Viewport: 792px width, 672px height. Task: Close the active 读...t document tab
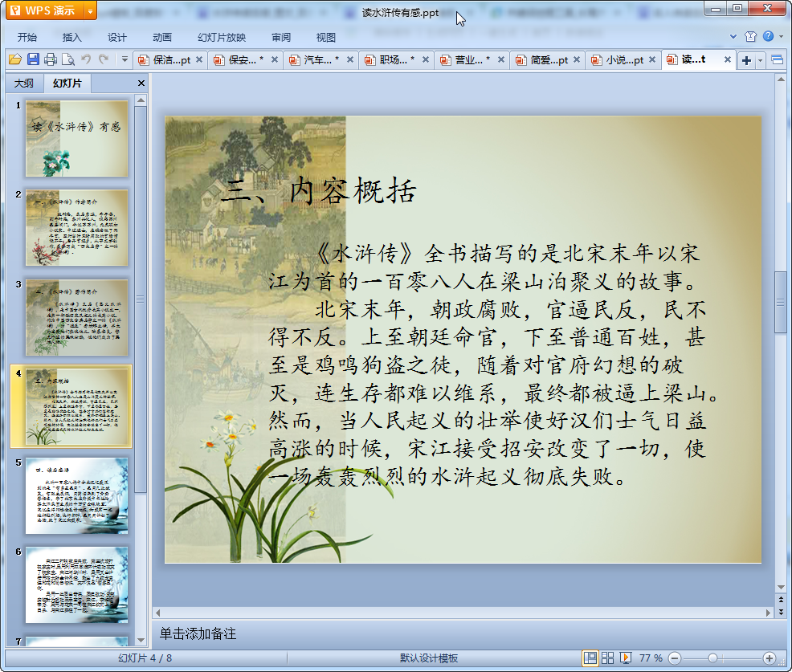(x=728, y=59)
